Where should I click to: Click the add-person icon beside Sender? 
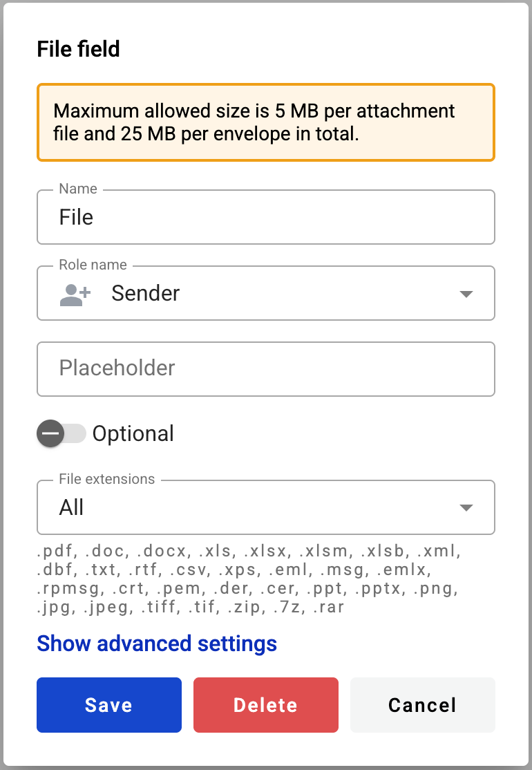coord(74,293)
